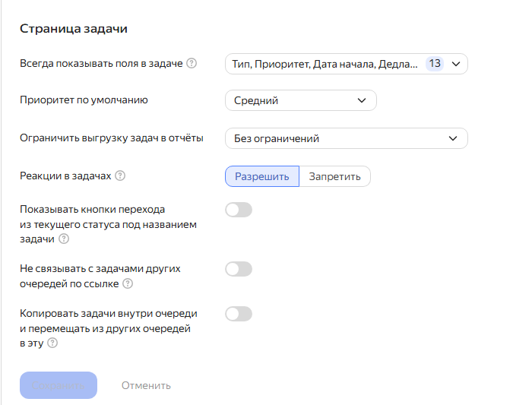The width and height of the screenshot is (532, 405).
Task: Open help icon next to в эту
Action: [52, 343]
